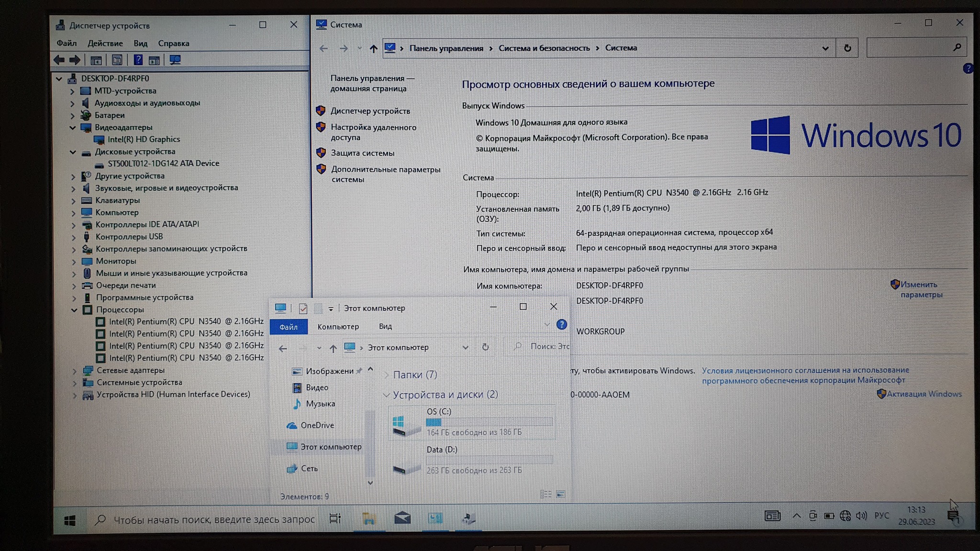Switch to details view in Explorer status bar

[546, 494]
